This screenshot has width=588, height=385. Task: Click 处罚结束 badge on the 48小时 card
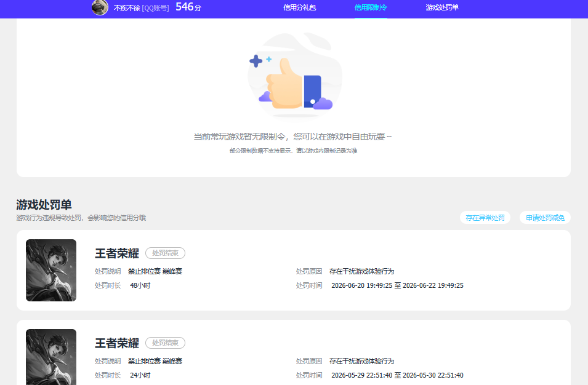[165, 253]
